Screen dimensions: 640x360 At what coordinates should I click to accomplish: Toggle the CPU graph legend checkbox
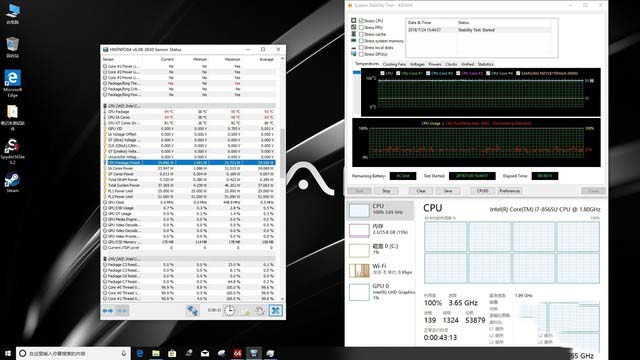382,73
